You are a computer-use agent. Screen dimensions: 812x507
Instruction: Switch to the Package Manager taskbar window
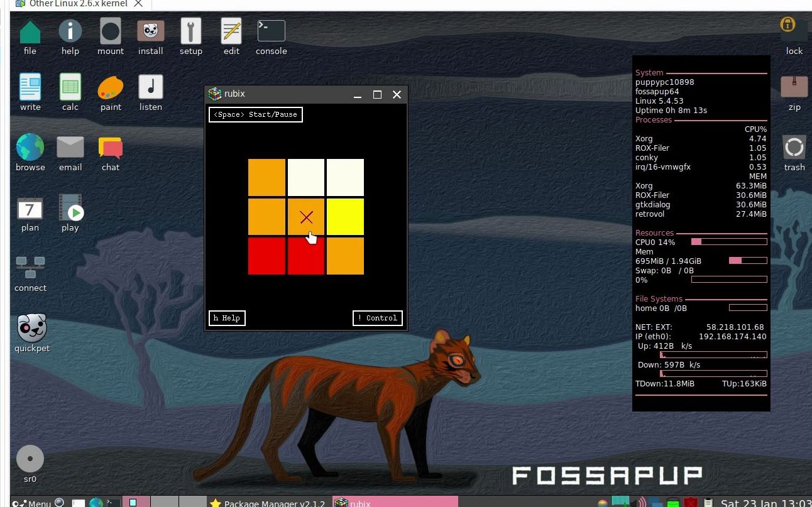coord(270,503)
